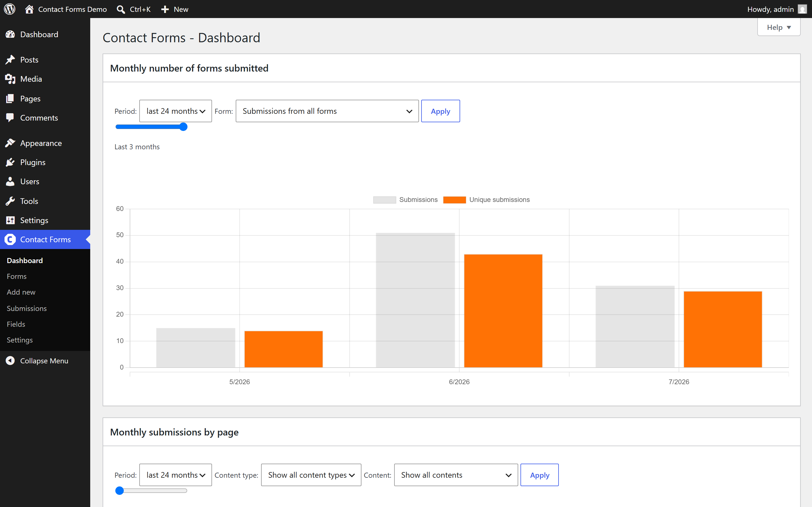This screenshot has height=507, width=812.
Task: Click the period slider under forms submitted
Action: (151, 127)
